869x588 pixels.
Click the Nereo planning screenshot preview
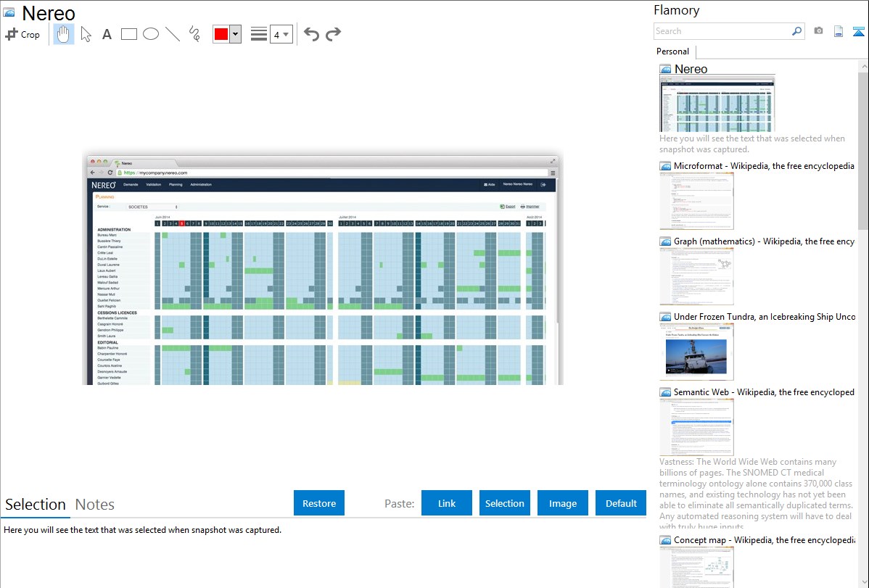323,268
